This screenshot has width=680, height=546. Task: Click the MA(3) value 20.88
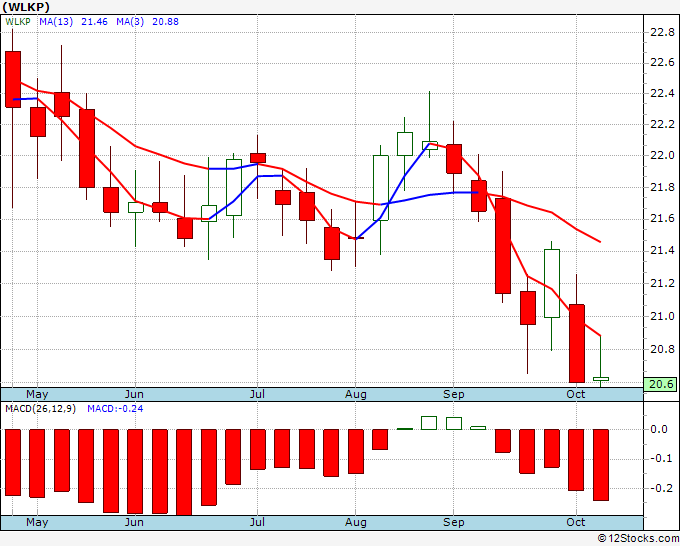(x=165, y=22)
